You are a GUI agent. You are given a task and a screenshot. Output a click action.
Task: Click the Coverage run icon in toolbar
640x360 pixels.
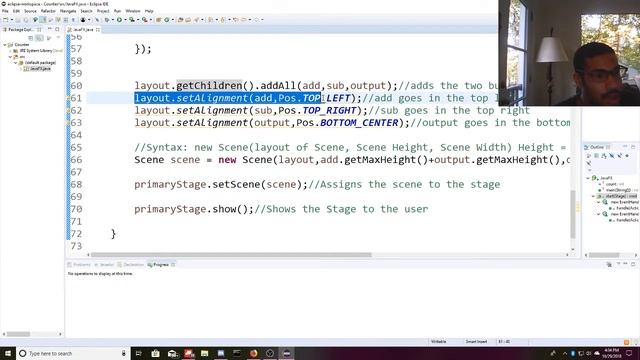pyautogui.click(x=132, y=20)
